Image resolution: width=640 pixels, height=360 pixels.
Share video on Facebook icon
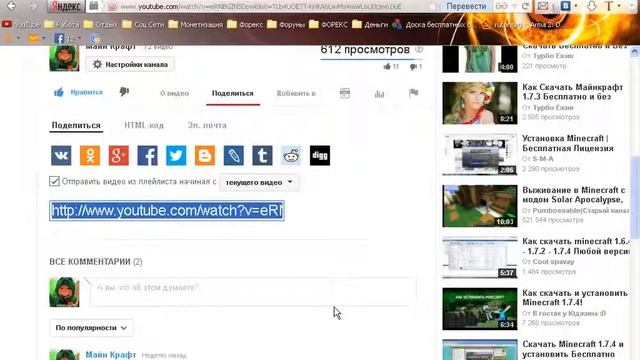coord(147,156)
